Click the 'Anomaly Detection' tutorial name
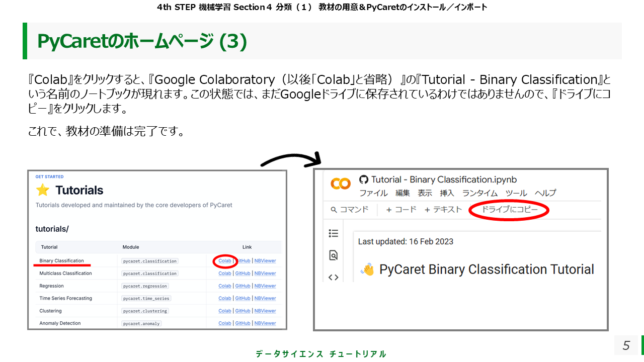The image size is (644, 362). pos(60,323)
